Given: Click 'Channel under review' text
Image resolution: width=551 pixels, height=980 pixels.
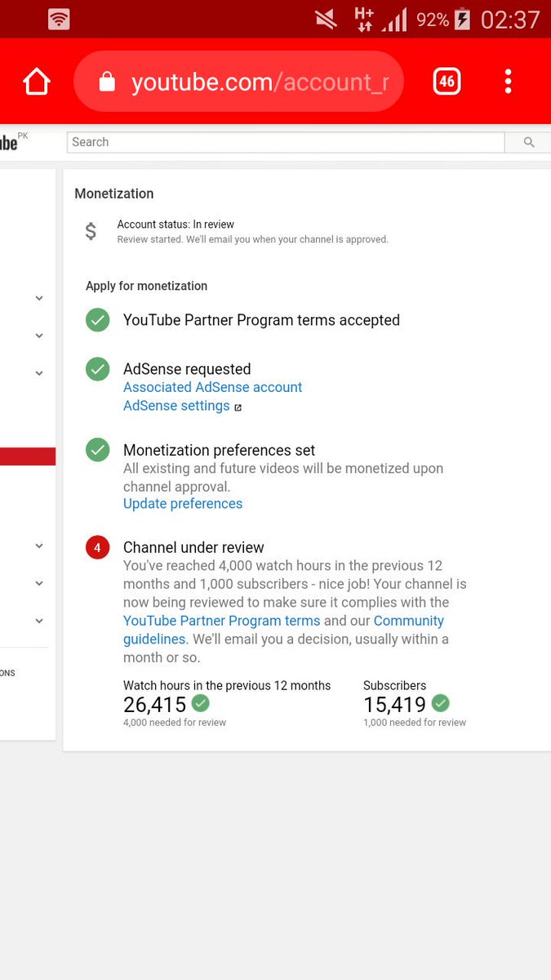Looking at the screenshot, I should (193, 547).
